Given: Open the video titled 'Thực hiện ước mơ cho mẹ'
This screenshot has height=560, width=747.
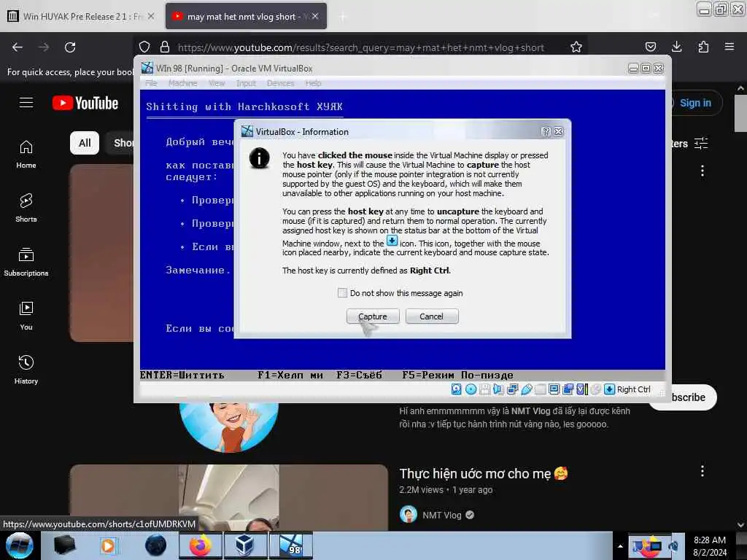Looking at the screenshot, I should click(x=484, y=474).
